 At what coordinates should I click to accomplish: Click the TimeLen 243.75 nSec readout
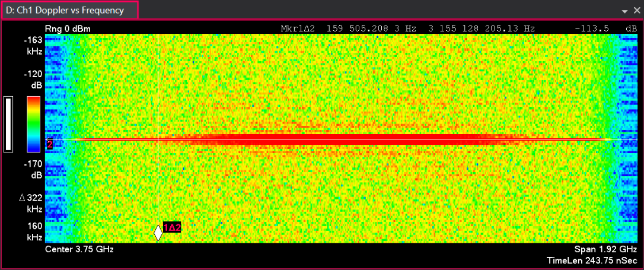(593, 261)
